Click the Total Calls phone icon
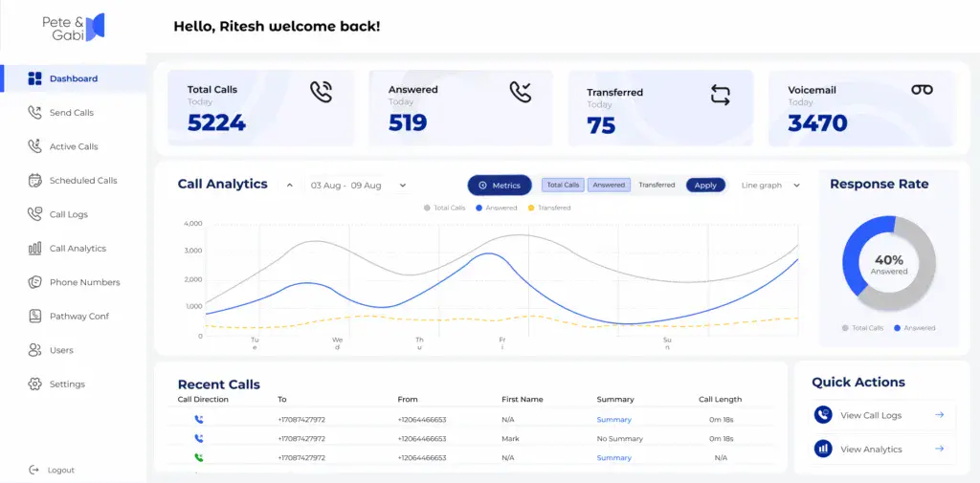The image size is (980, 483). tap(322, 92)
